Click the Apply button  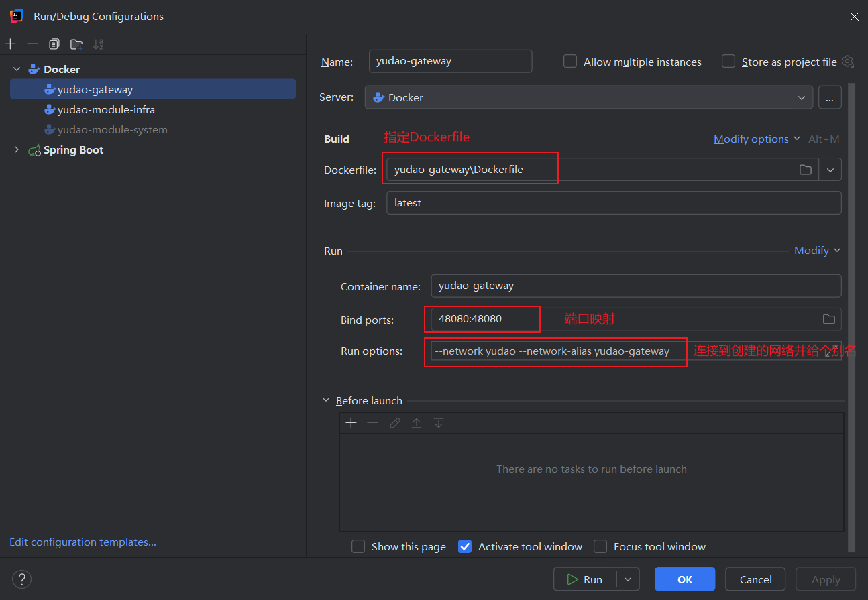826,579
